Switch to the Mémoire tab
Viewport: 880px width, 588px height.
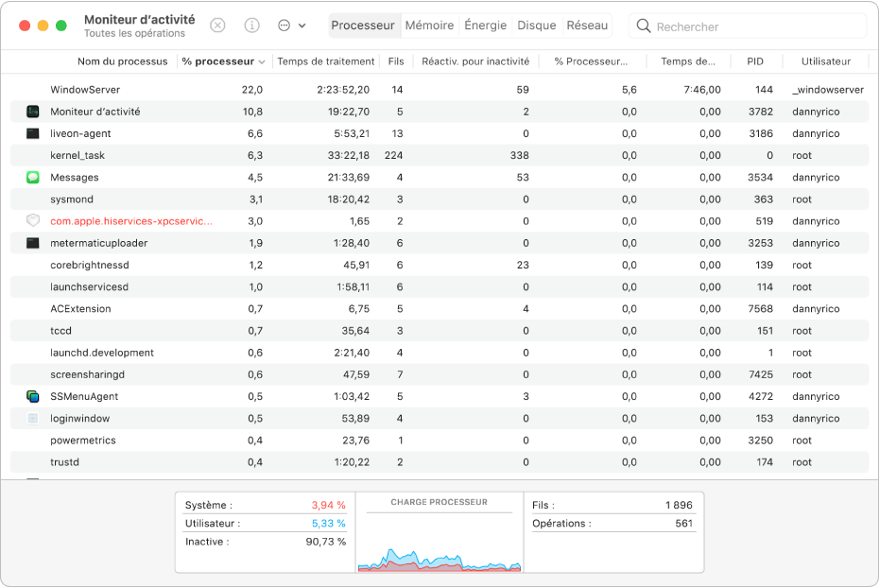[x=429, y=26]
